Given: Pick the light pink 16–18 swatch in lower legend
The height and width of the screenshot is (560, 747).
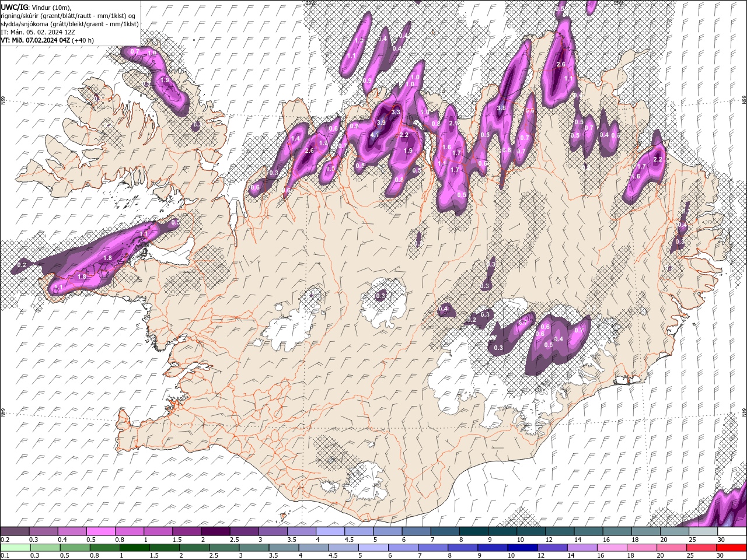Looking at the screenshot, I should click(611, 548).
